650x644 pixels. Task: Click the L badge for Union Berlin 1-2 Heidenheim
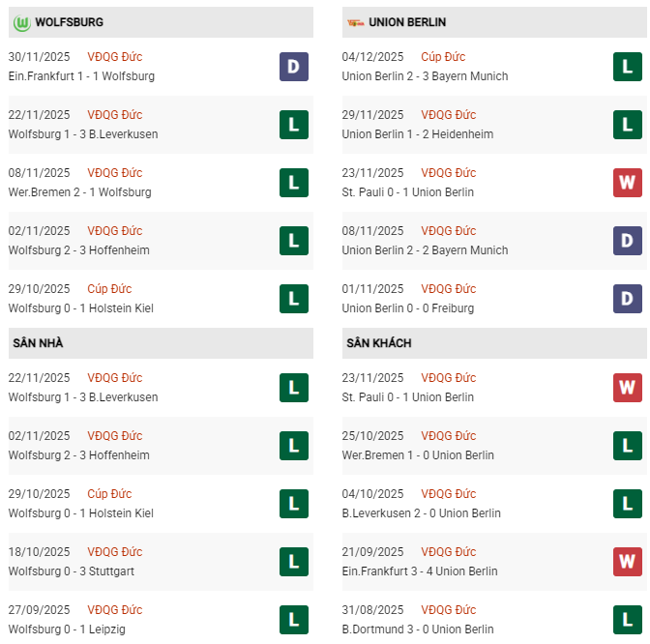[x=628, y=125]
